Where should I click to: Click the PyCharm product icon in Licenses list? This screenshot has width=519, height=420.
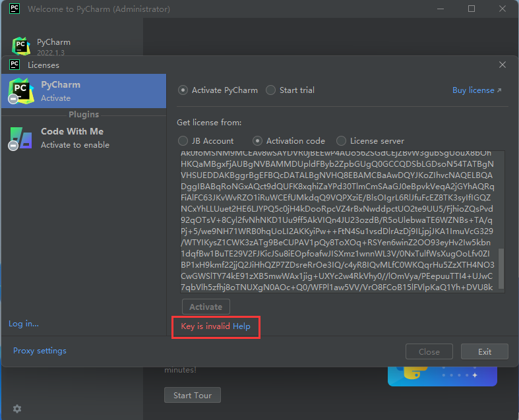tap(21, 91)
